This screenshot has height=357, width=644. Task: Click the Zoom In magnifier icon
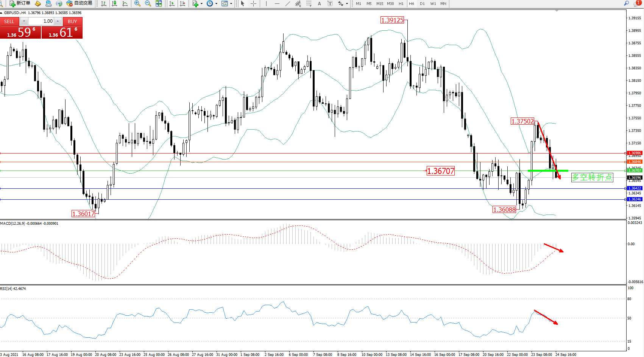(137, 3)
